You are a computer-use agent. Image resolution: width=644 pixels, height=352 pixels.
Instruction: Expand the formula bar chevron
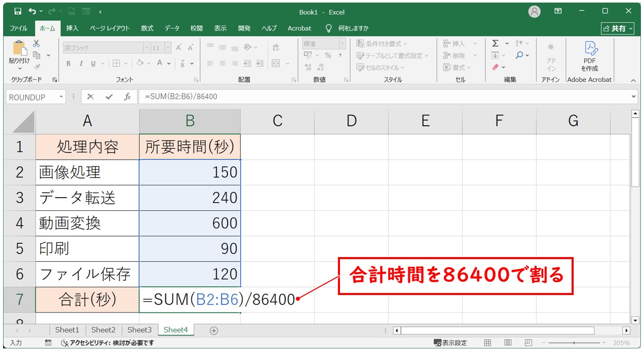(633, 96)
